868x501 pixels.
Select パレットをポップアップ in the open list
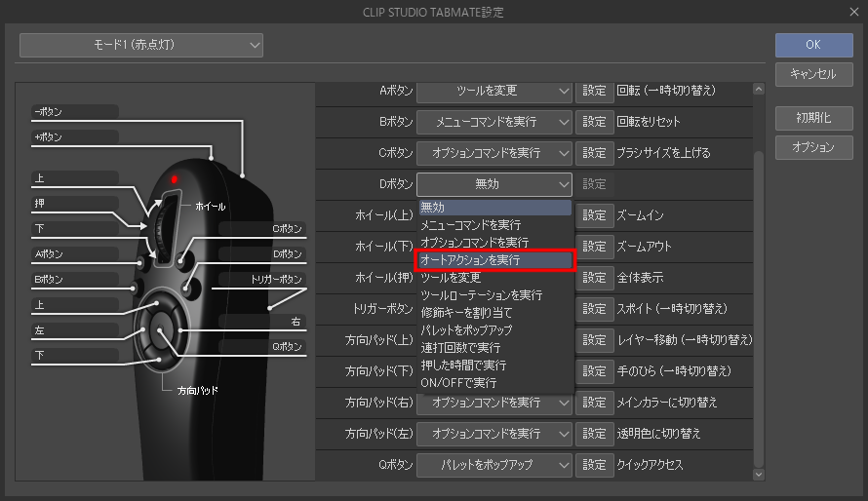(x=495, y=330)
